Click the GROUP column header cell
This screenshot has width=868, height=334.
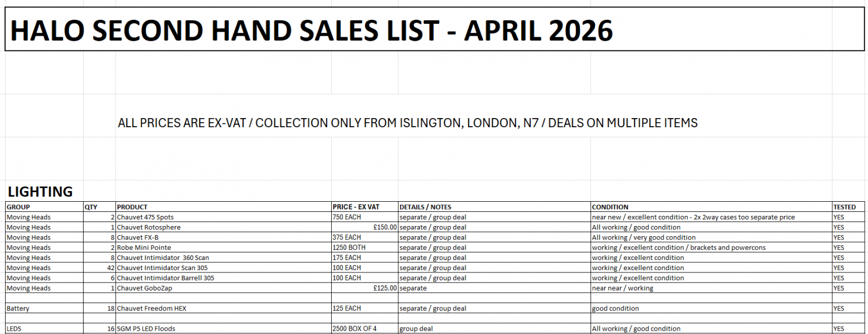click(19, 207)
